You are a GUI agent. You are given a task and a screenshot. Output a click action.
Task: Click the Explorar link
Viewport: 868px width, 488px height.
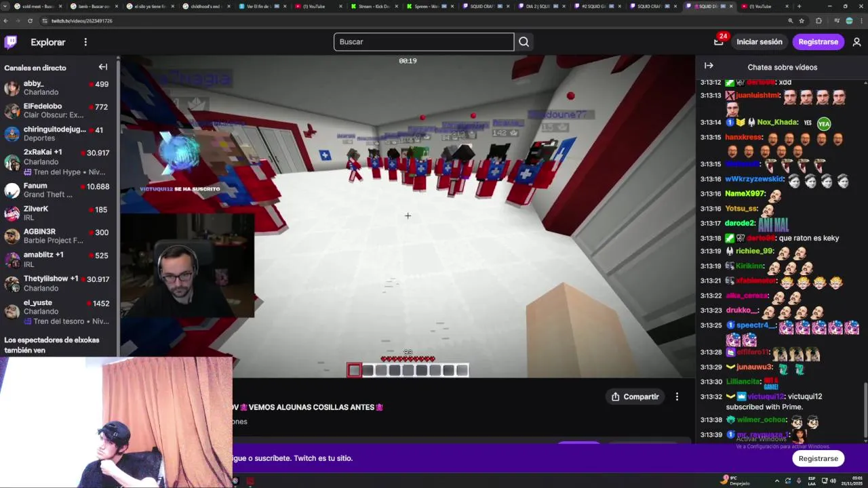[48, 42]
